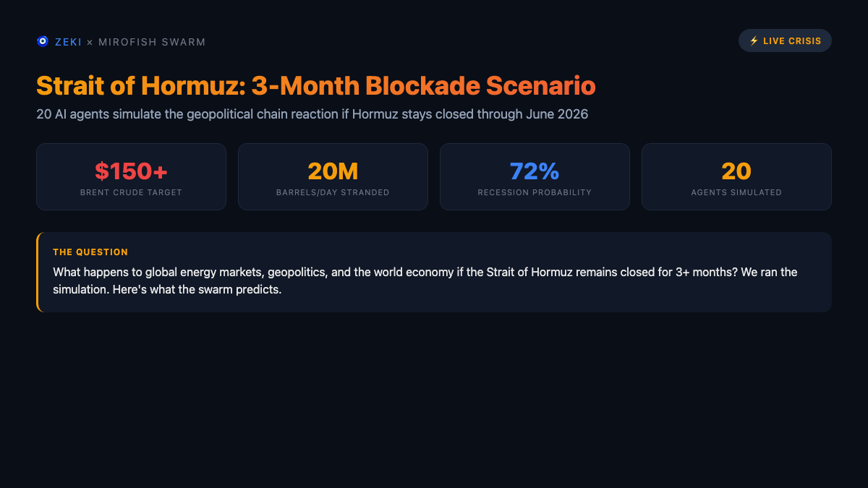The width and height of the screenshot is (868, 488).
Task: Click the Strait of Hormuz scenario title
Action: click(x=315, y=85)
